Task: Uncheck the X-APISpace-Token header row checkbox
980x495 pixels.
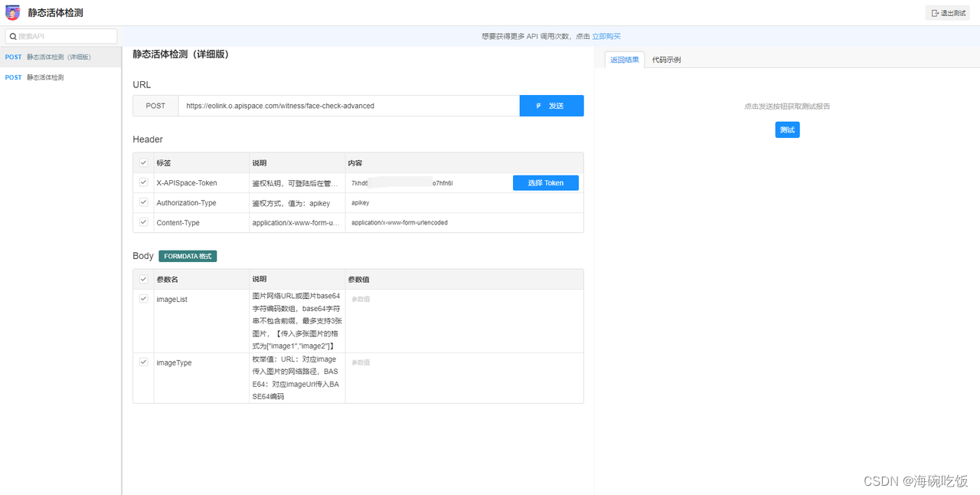Action: 143,182
